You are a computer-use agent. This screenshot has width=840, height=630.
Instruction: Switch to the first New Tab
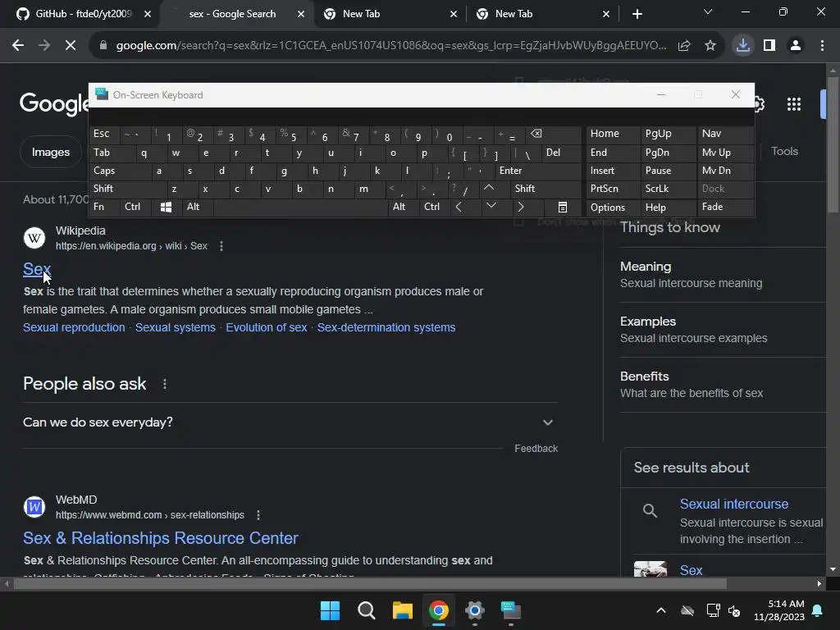(390, 14)
